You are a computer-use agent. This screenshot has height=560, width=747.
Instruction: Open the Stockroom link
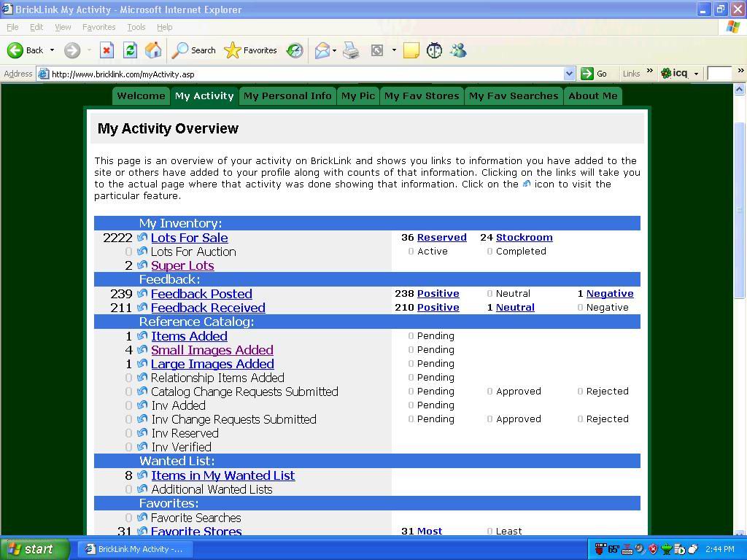[524, 237]
